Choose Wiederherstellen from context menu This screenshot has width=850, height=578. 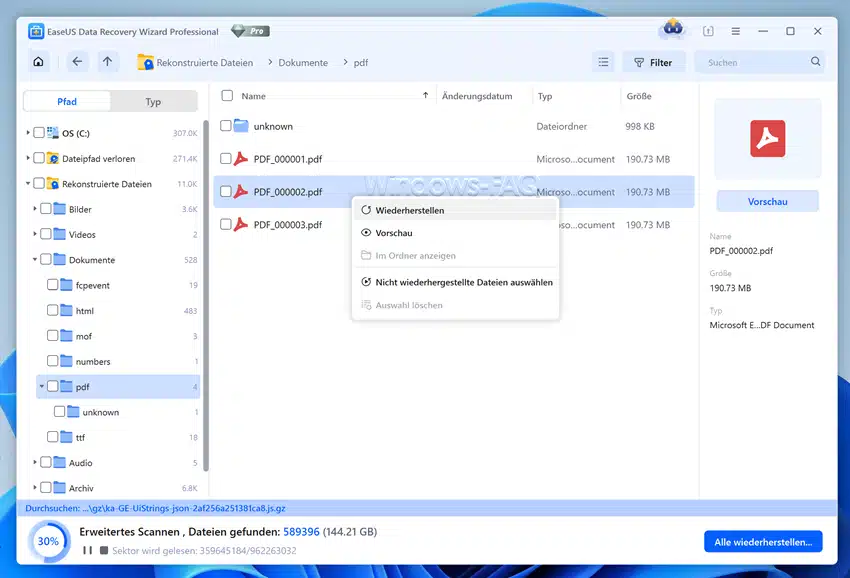410,211
